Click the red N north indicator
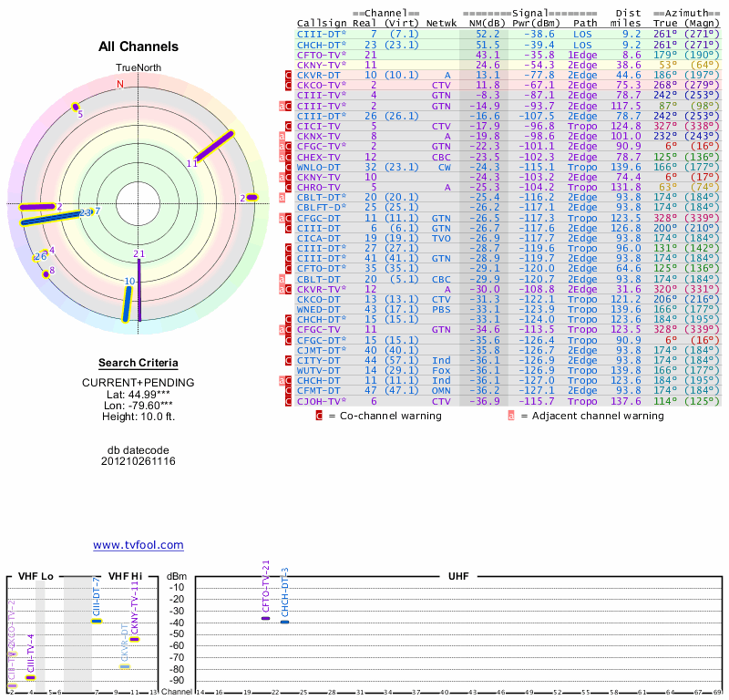The height and width of the screenshot is (700, 729). pyautogui.click(x=119, y=84)
